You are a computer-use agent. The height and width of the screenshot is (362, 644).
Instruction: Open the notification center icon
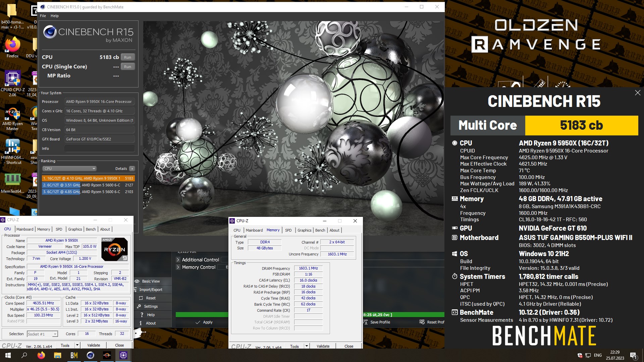tap(633, 355)
